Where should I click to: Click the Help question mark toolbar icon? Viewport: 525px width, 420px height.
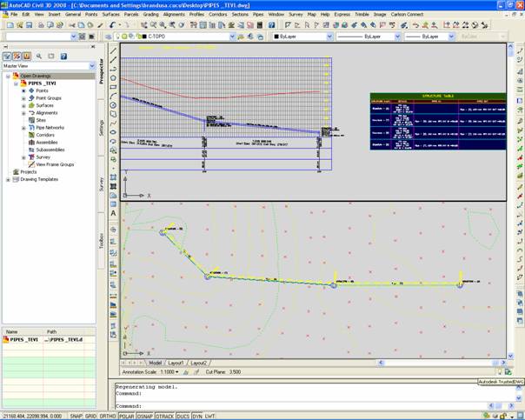click(x=271, y=25)
